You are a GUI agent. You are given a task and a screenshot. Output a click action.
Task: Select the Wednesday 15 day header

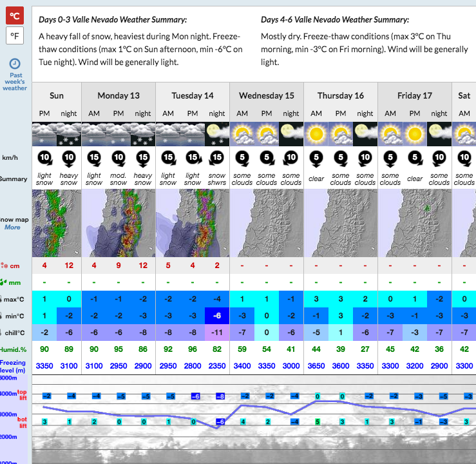267,95
